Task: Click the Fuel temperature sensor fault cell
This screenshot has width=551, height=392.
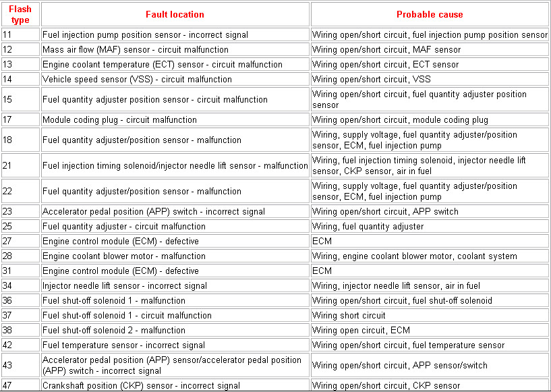Action: [123, 345]
